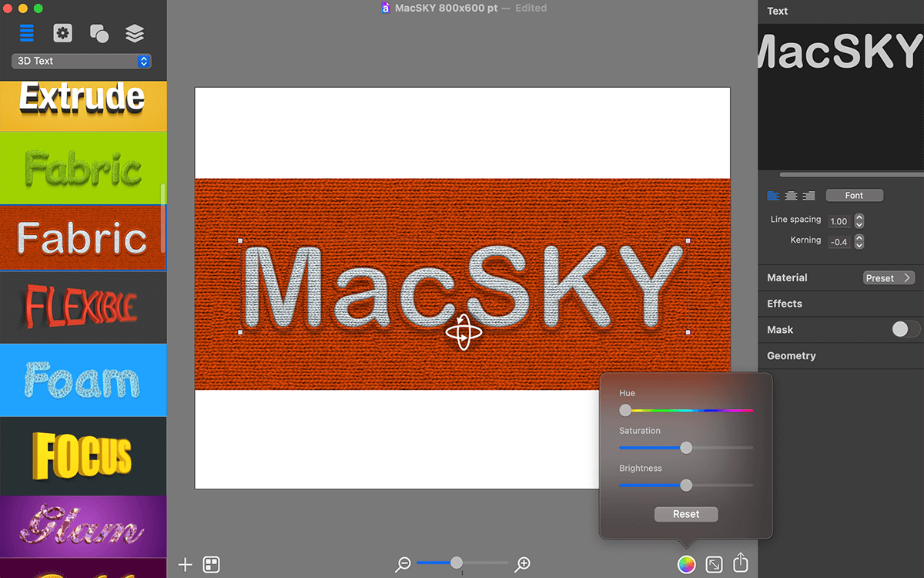Adjust the canvas zoom slider

point(462,563)
